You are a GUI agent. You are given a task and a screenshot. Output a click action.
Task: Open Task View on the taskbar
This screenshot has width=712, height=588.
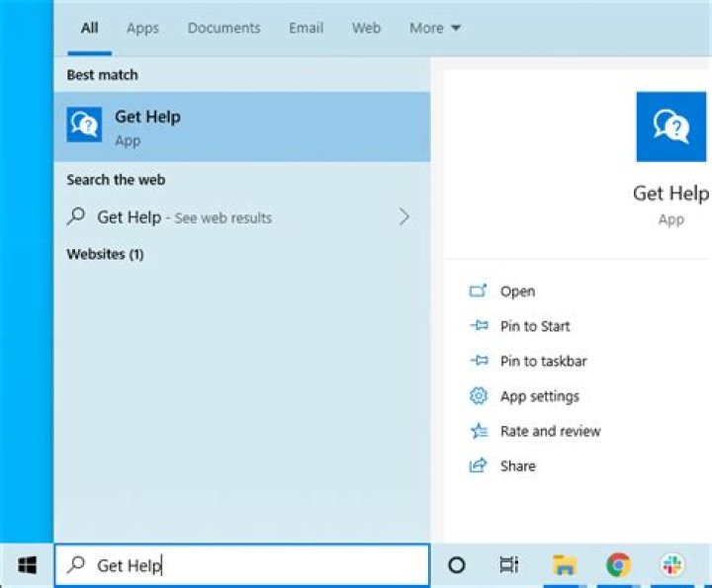coord(508,565)
